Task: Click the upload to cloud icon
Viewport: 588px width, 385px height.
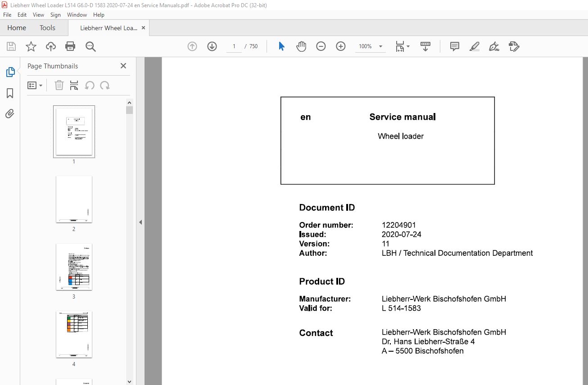Action: pyautogui.click(x=51, y=46)
